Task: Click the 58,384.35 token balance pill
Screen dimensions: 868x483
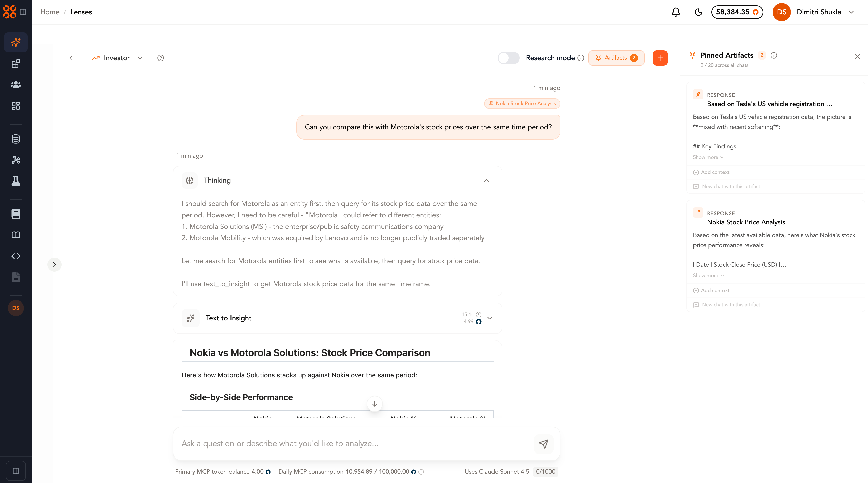Action: point(737,12)
